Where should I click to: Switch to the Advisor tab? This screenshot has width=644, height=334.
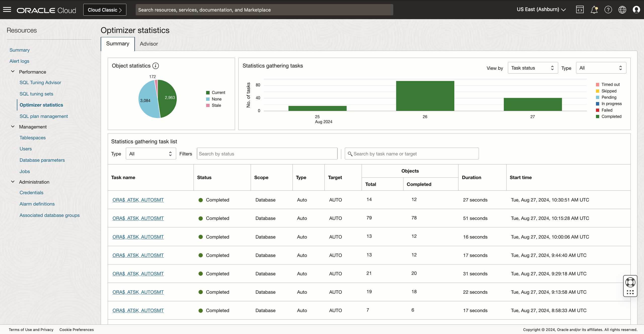(149, 44)
